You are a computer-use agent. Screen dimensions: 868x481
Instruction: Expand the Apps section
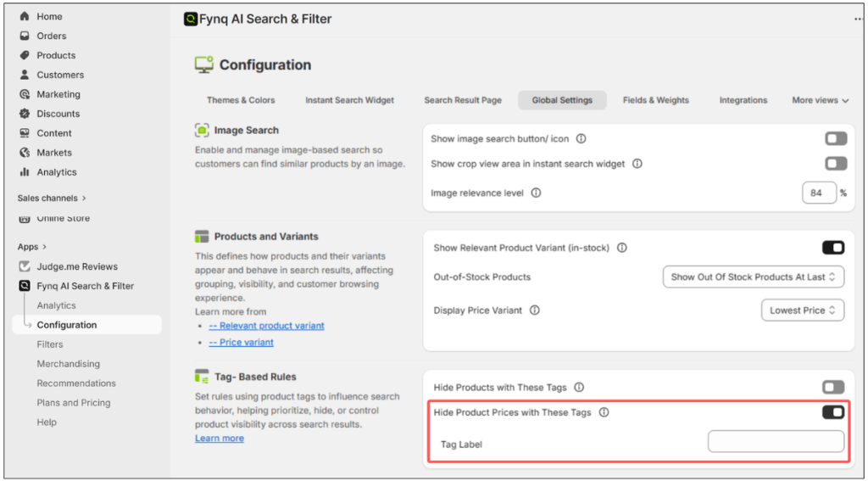(32, 247)
